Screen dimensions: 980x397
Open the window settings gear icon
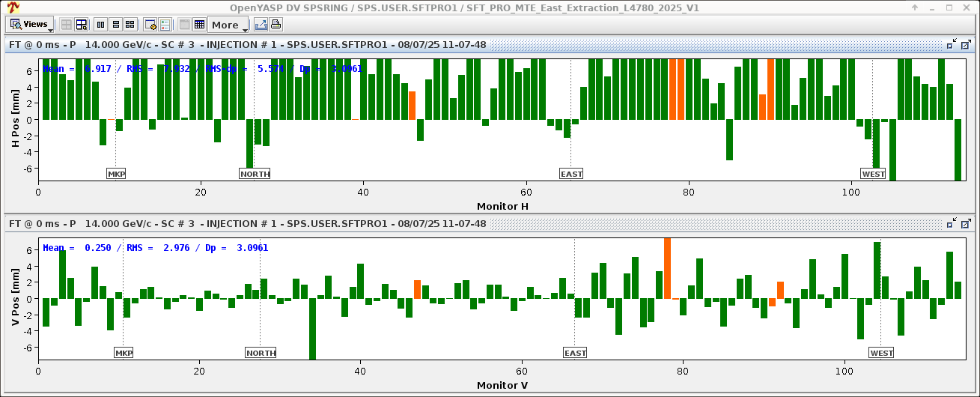tap(150, 25)
